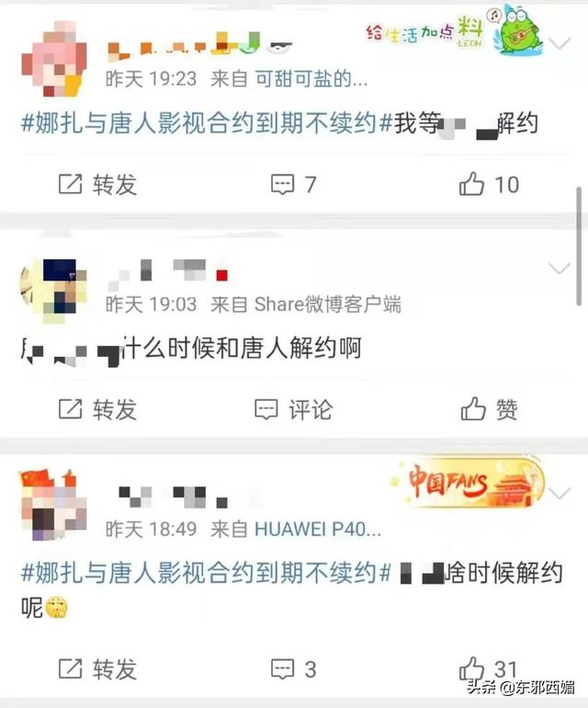Screen dimensions: 588x708
Task: Open comments icon showing 3 replies
Action: 282,669
